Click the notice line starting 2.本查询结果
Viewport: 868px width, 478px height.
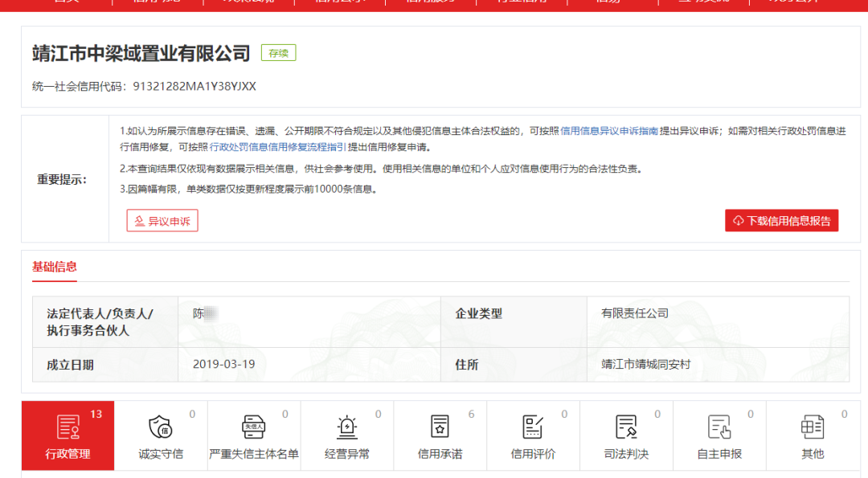[382, 169]
